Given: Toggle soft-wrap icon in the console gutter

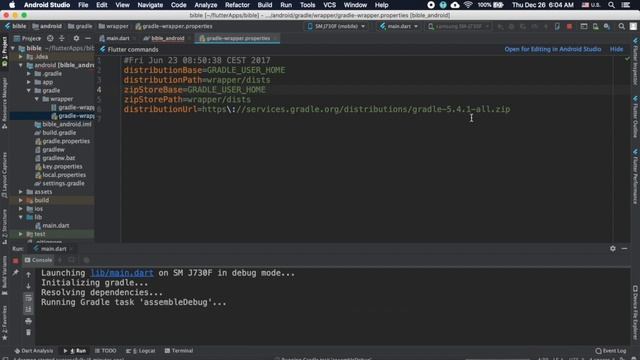Looking at the screenshot, I should click(x=28, y=298).
